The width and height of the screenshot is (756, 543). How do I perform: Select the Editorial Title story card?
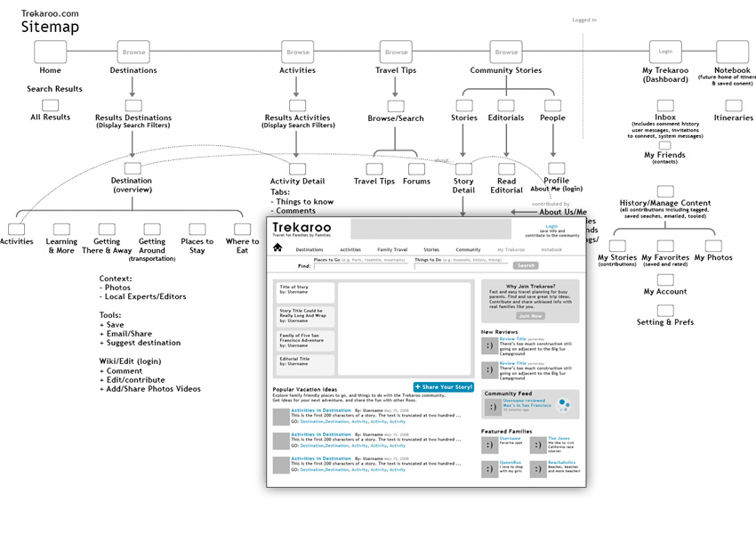(x=306, y=364)
